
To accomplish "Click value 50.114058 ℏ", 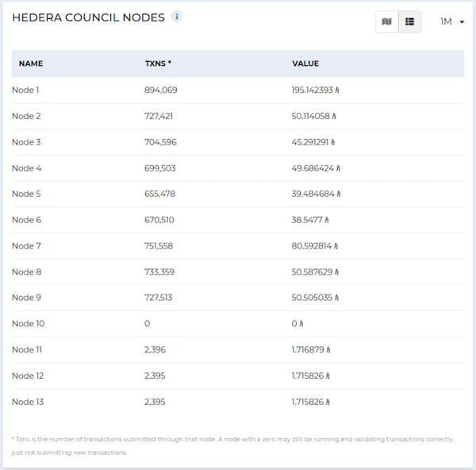I will (314, 116).
